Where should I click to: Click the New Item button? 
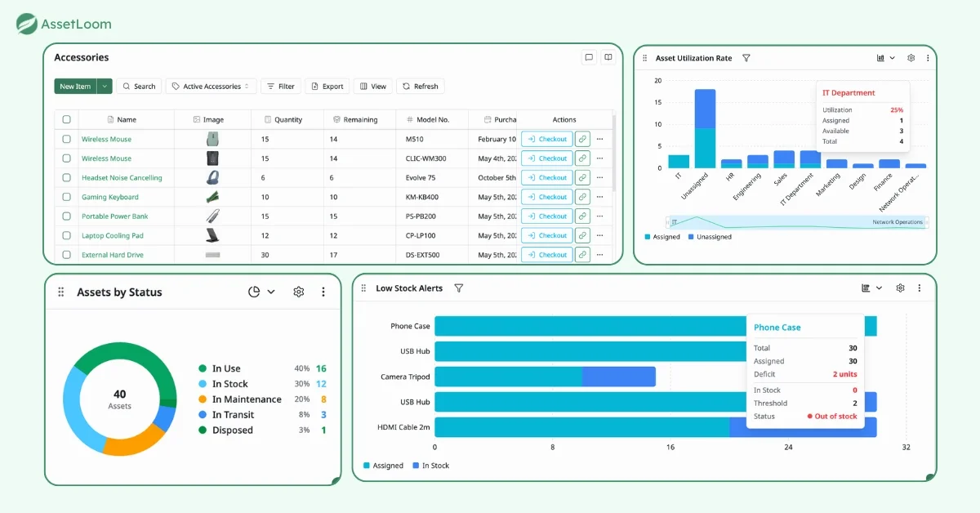pyautogui.click(x=75, y=86)
